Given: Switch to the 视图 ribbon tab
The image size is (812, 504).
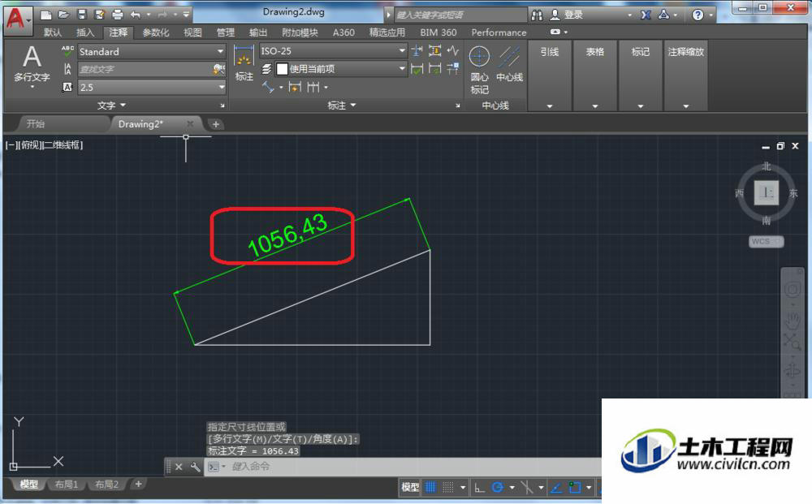Looking at the screenshot, I should pos(192,32).
